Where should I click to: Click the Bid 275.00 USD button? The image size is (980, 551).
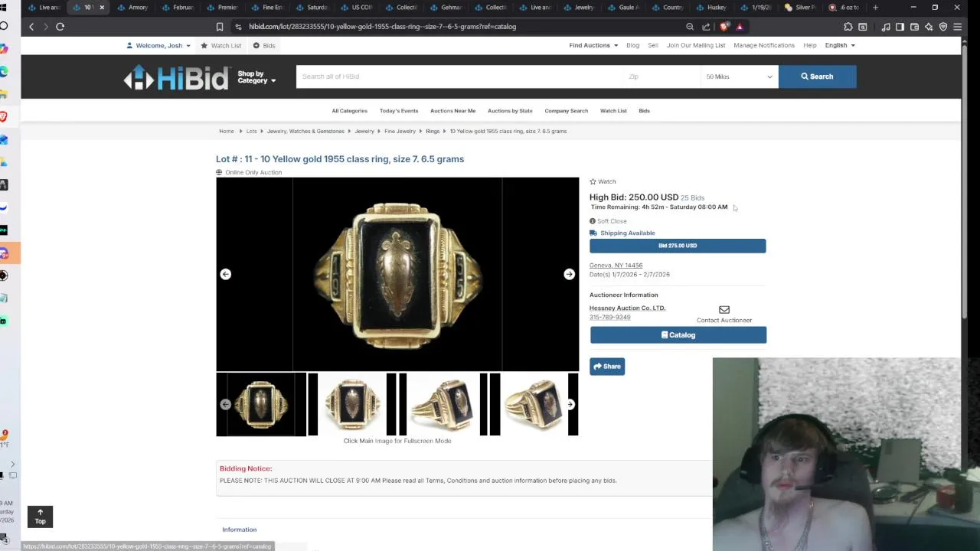click(x=678, y=246)
